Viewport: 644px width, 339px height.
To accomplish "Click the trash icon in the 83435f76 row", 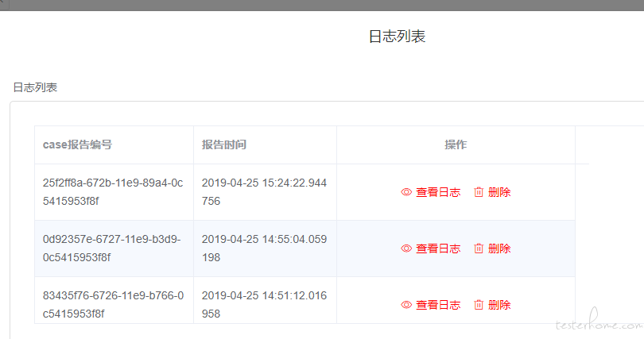I will coord(479,305).
